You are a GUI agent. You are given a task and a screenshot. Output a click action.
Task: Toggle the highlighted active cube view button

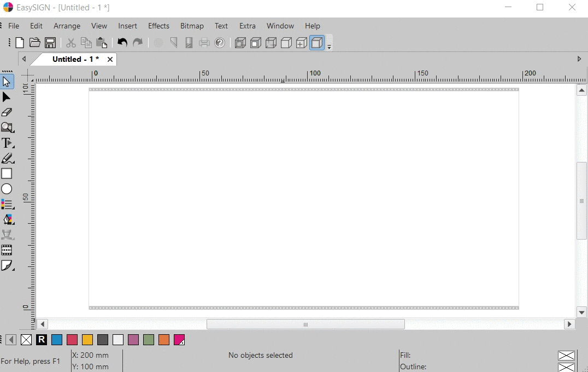(317, 43)
